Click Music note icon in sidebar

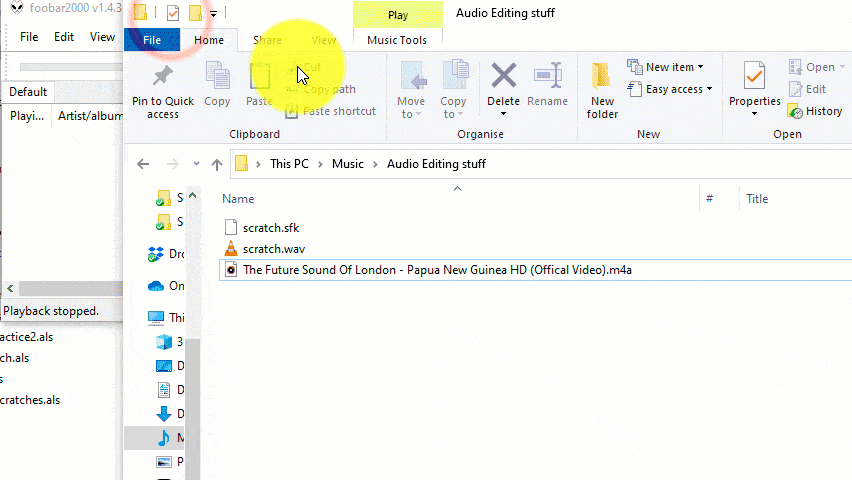click(x=164, y=438)
